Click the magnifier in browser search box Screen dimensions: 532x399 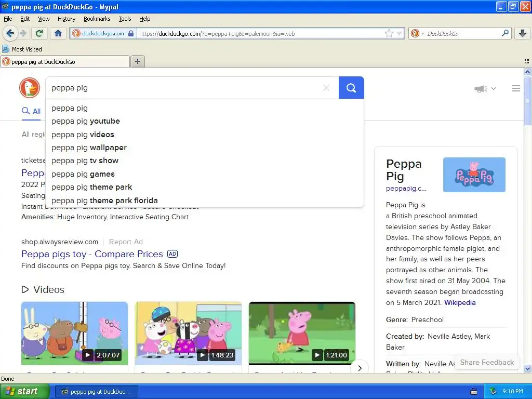click(x=505, y=33)
